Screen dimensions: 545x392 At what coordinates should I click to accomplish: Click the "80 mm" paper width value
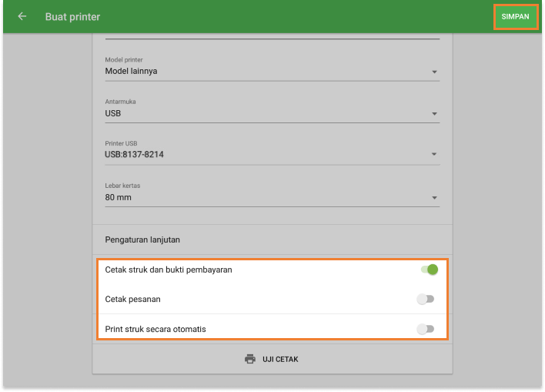118,197
